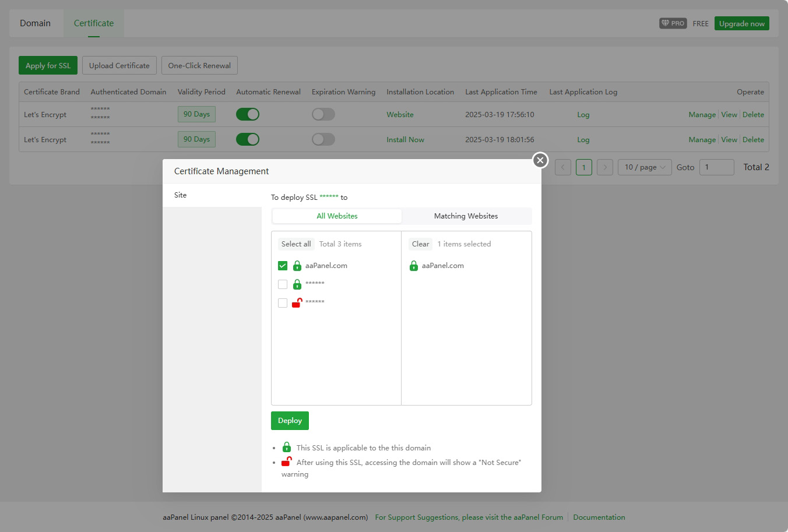
Task: Click red unlocked padlock in website list
Action: click(297, 302)
